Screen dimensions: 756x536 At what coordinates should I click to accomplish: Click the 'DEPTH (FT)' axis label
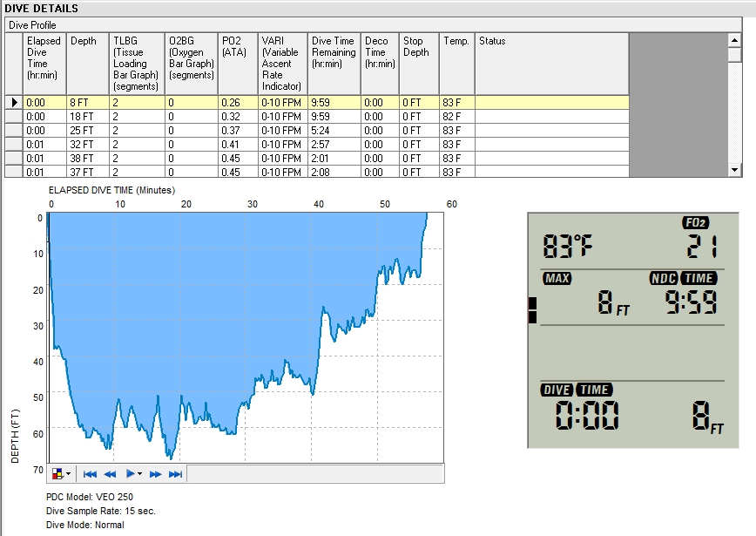tap(15, 436)
